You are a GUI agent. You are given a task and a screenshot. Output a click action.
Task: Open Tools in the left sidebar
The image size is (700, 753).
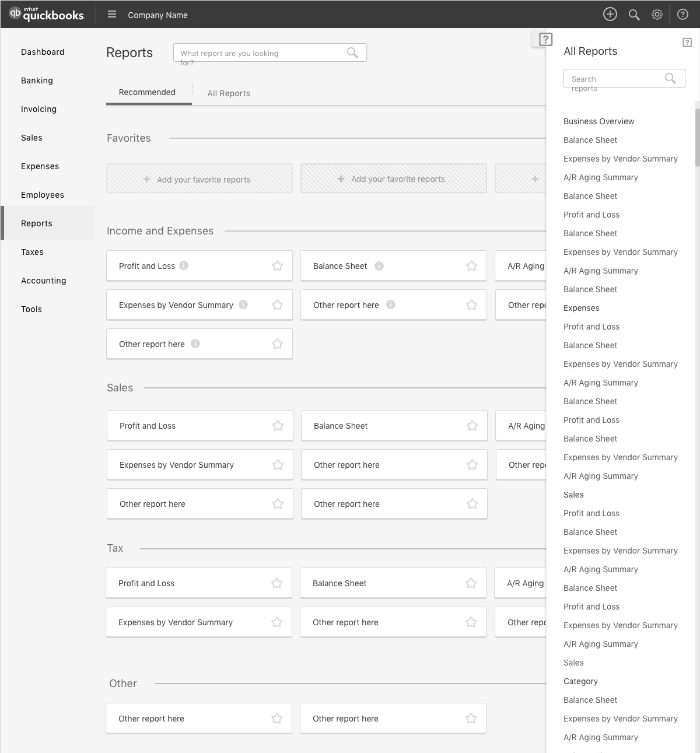(x=32, y=309)
